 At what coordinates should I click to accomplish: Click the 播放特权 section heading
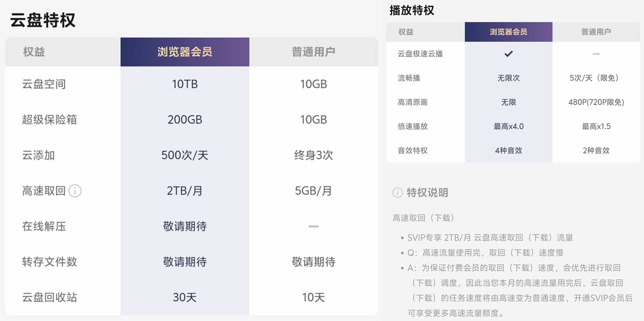click(412, 10)
